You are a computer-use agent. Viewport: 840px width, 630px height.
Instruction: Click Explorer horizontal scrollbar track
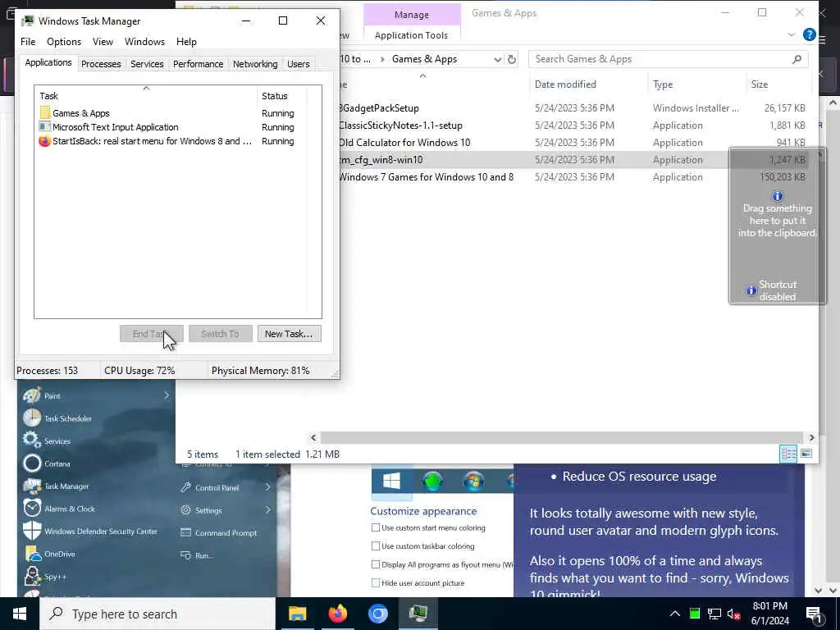[561, 438]
